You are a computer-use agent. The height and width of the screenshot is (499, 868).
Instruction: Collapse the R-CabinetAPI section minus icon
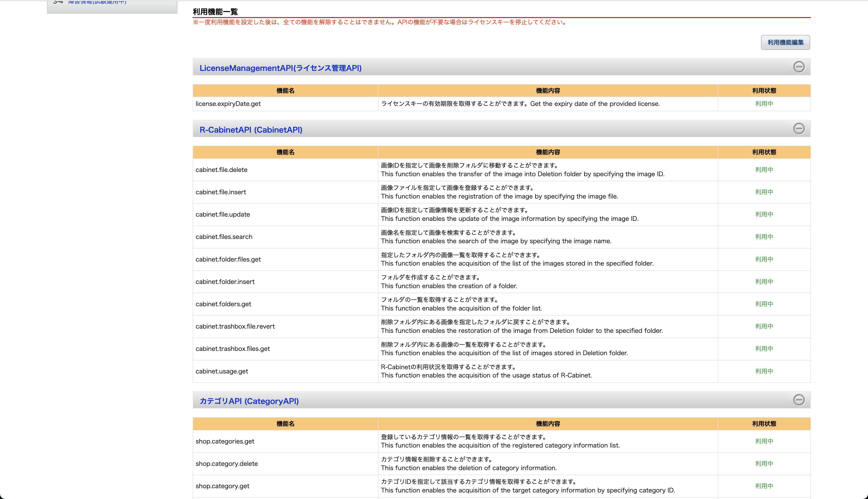(x=799, y=129)
